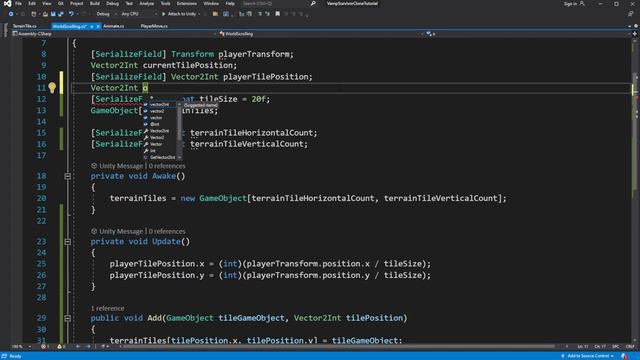Click the Visual Studio logo icon

(x=7, y=4)
